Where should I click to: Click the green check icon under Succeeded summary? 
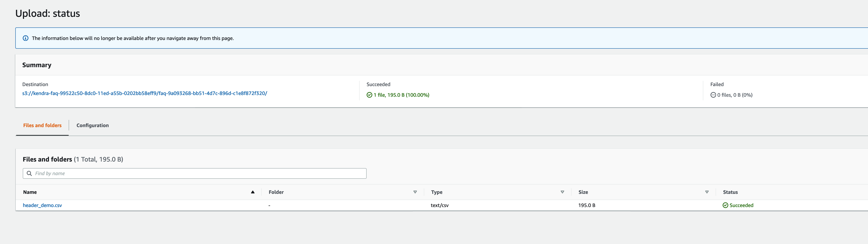(x=369, y=95)
